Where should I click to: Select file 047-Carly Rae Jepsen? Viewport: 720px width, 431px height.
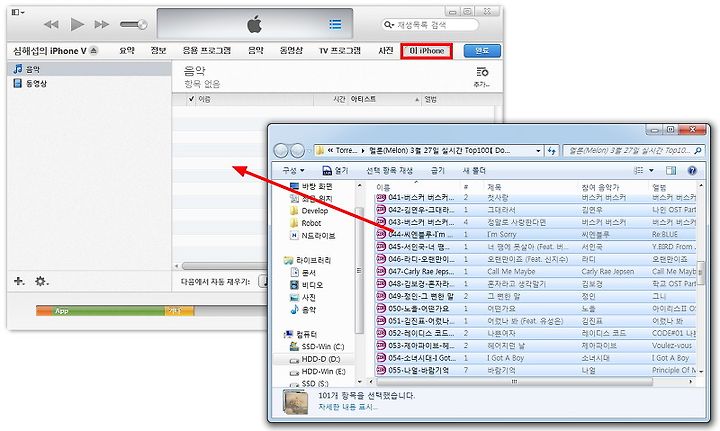point(536,271)
